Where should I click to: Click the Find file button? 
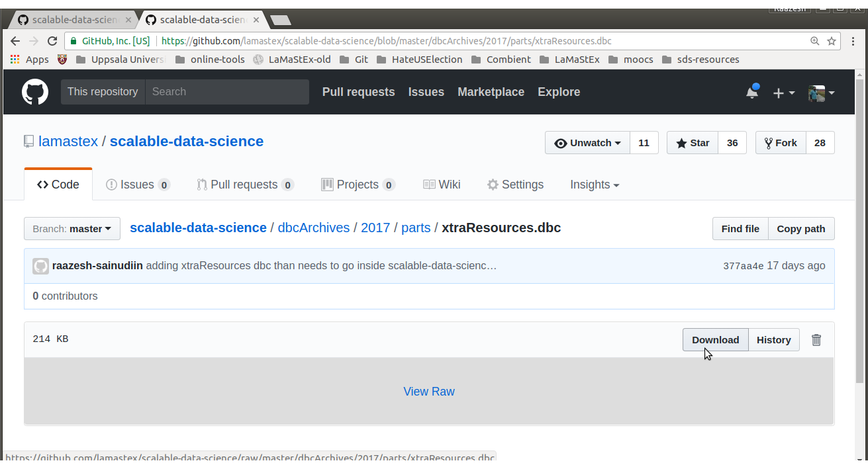[740, 229]
